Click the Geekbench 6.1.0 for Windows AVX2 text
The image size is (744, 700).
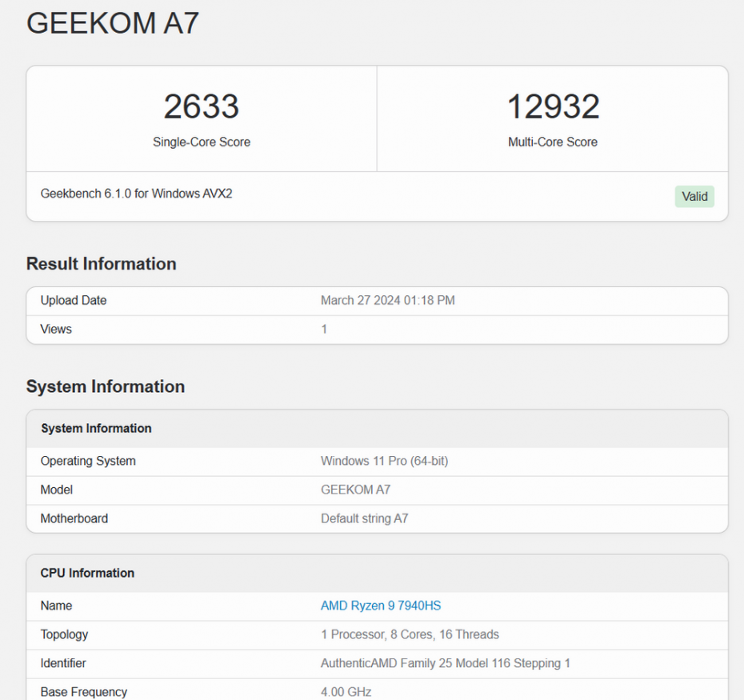[137, 194]
